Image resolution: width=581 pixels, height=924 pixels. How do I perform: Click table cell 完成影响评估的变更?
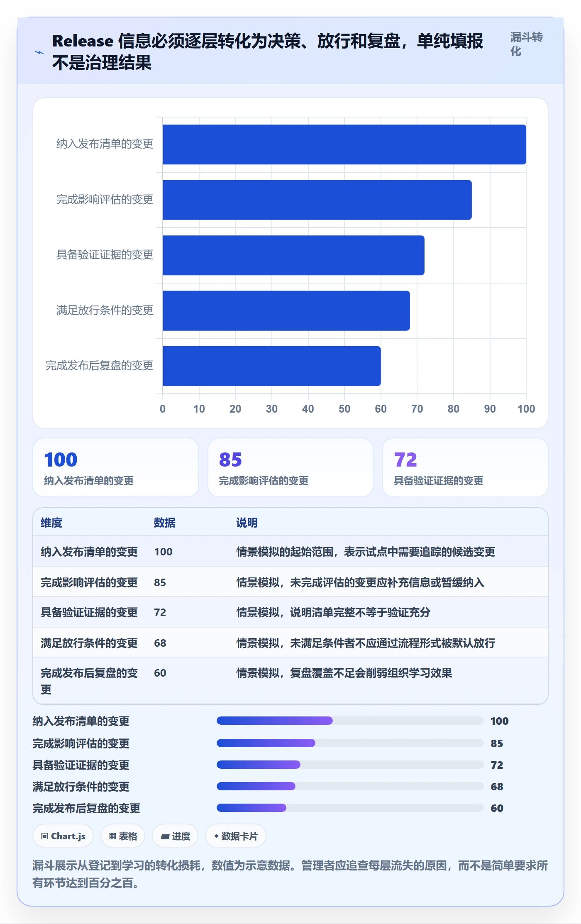pyautogui.click(x=89, y=582)
